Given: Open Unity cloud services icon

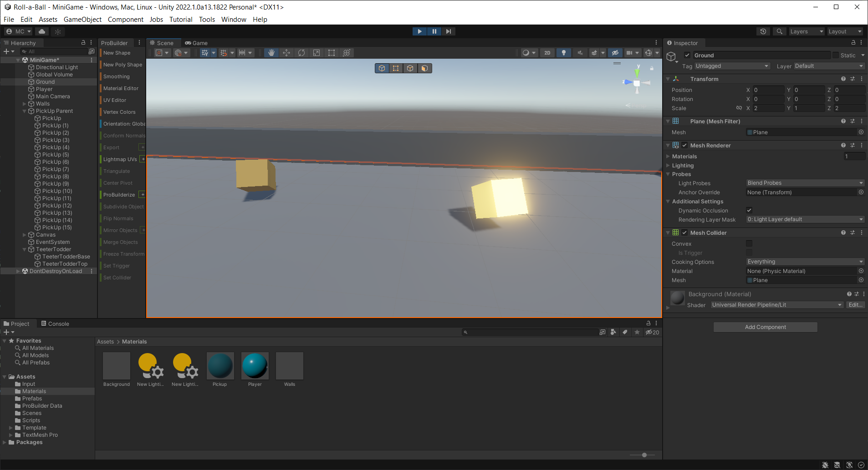Looking at the screenshot, I should [42, 31].
